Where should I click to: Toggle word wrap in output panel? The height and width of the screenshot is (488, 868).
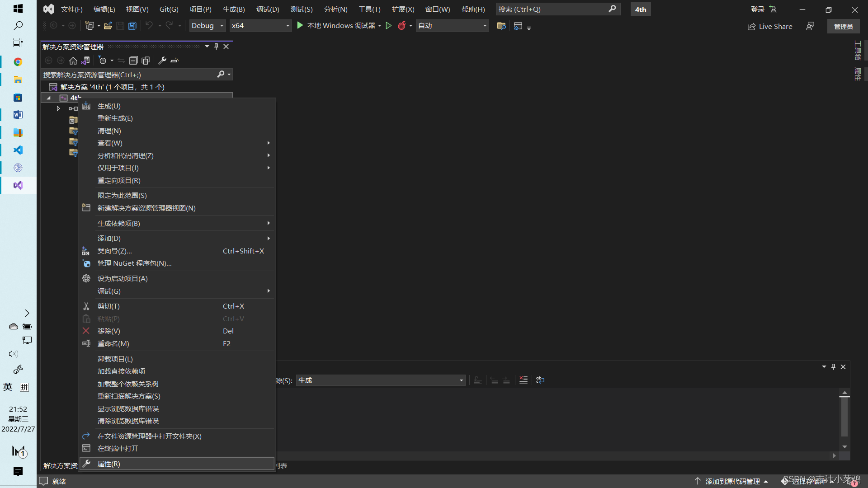[x=540, y=380]
